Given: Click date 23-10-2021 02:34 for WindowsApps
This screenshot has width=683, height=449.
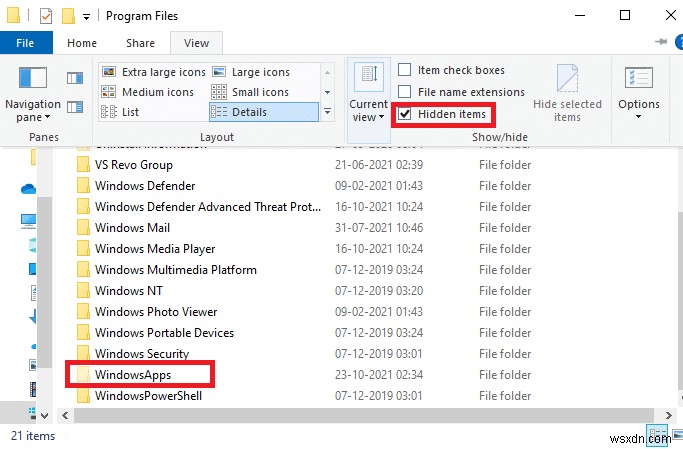Looking at the screenshot, I should [379, 375].
